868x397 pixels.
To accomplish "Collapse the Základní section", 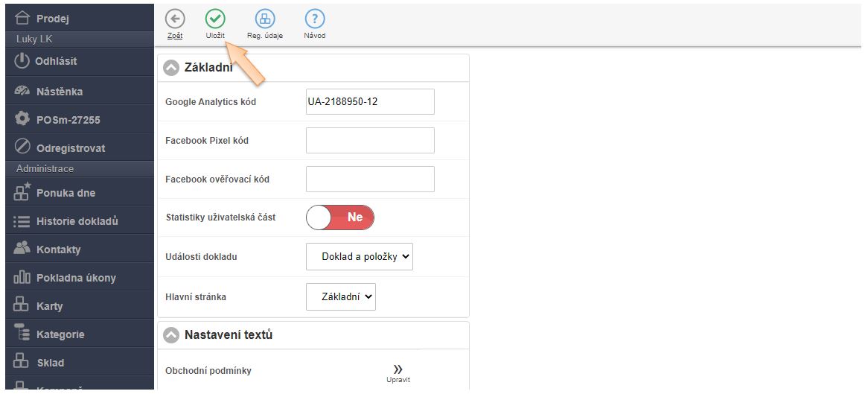I will [171, 68].
